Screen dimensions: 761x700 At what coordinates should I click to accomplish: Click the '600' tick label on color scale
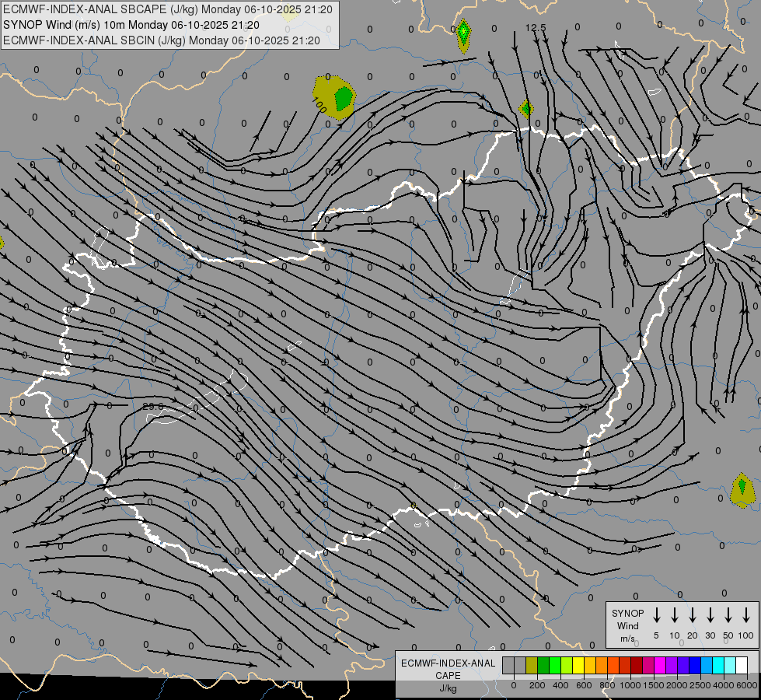[584, 685]
